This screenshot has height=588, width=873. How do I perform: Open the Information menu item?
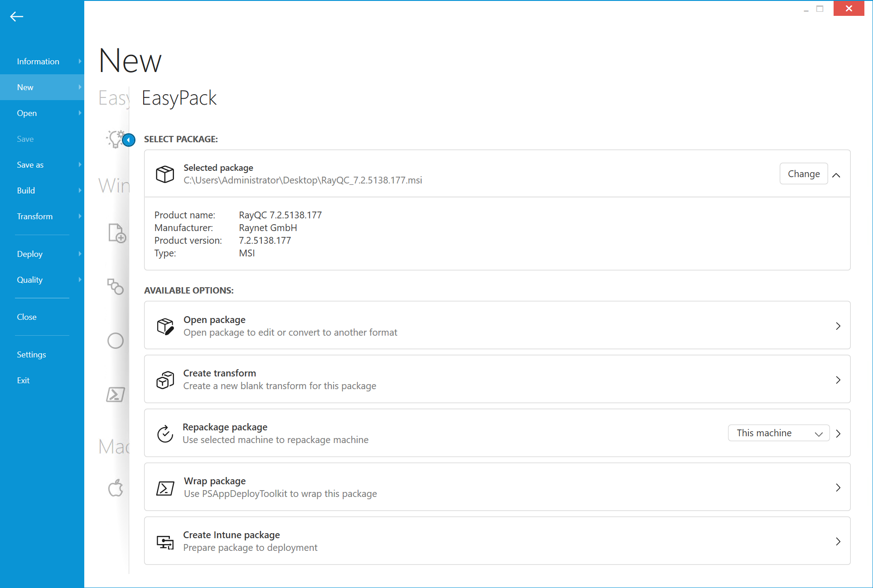[42, 62]
